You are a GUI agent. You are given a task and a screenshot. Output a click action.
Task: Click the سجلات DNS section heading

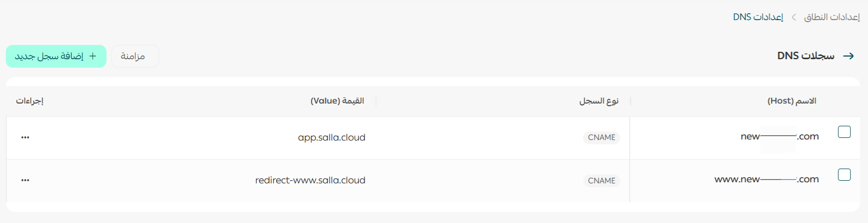(x=806, y=56)
